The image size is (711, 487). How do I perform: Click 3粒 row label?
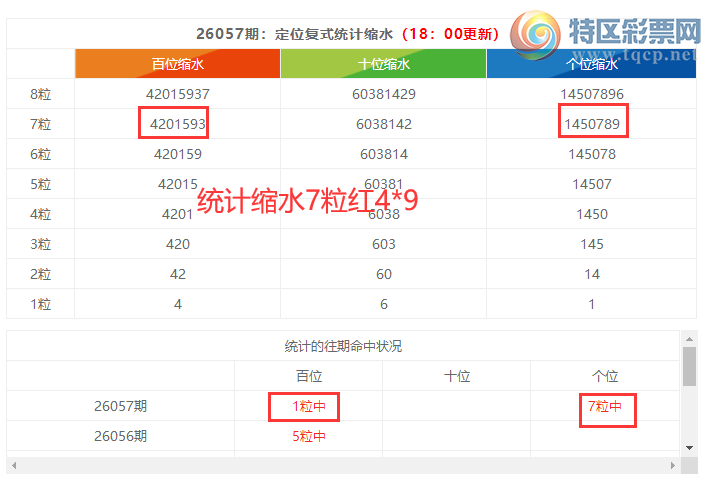pyautogui.click(x=40, y=244)
